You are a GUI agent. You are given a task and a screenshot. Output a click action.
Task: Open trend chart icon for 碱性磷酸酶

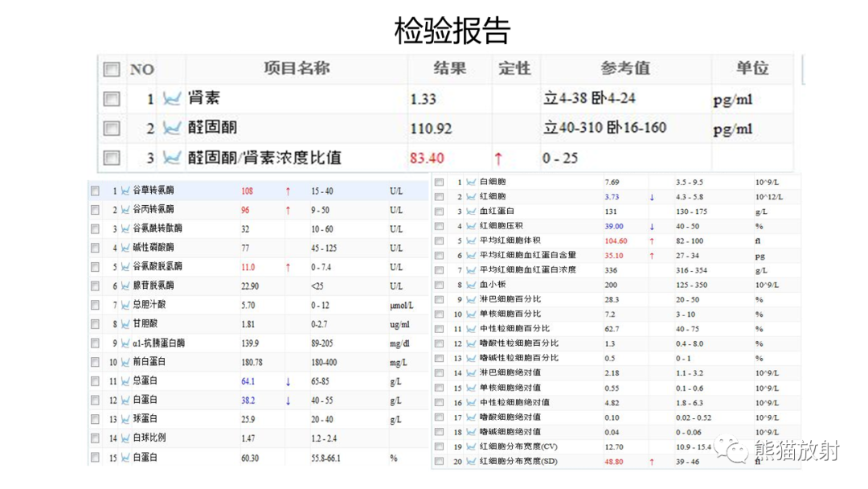pos(125,248)
